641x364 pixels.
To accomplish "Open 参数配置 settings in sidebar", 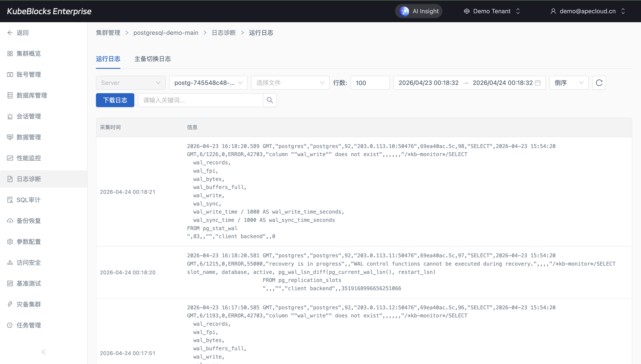I will click(29, 242).
